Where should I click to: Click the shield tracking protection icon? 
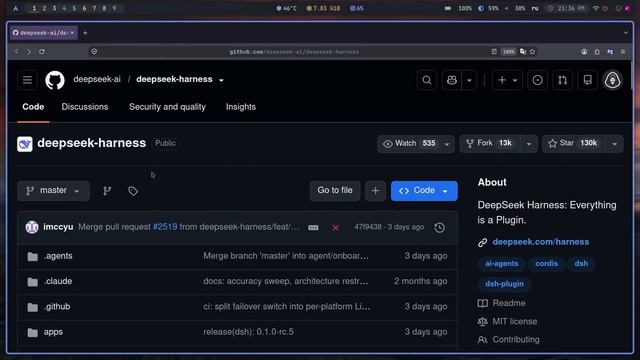click(x=94, y=51)
